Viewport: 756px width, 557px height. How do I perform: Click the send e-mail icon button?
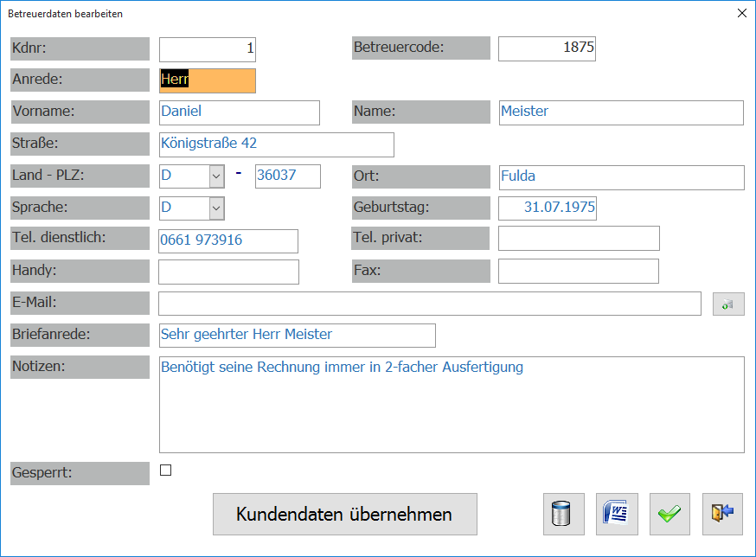pos(727,304)
